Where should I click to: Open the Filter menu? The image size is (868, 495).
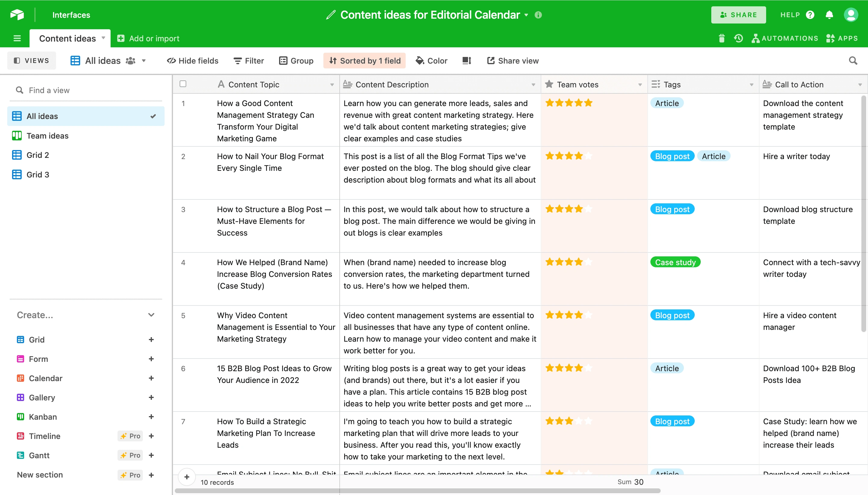click(x=249, y=61)
